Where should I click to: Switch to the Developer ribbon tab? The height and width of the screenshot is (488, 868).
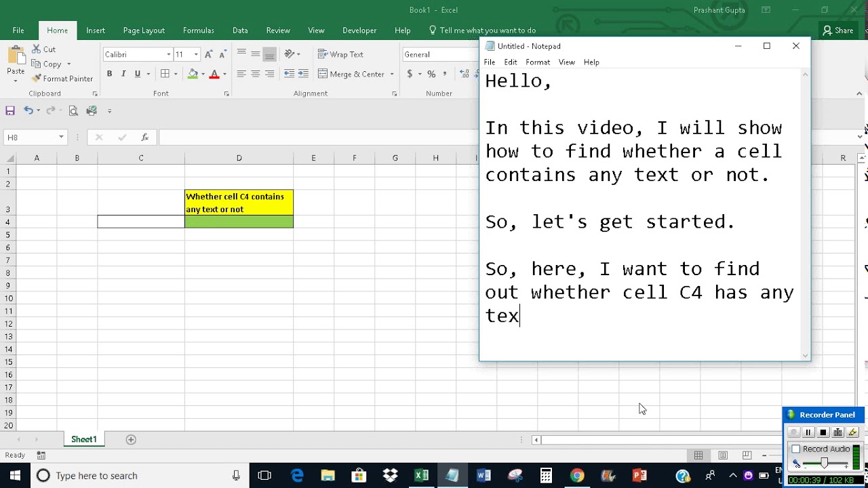359,30
